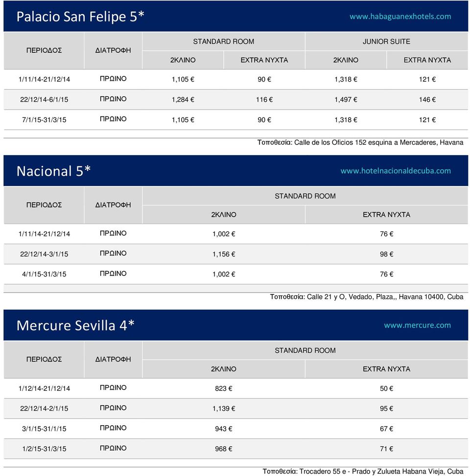Click the 1,156 € Nacional price

[x=224, y=254]
